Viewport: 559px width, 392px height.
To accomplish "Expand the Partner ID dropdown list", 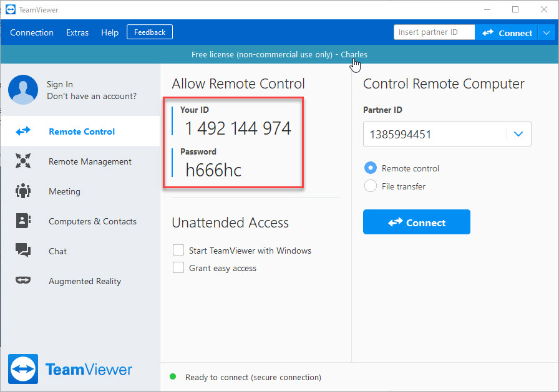I will pos(518,134).
